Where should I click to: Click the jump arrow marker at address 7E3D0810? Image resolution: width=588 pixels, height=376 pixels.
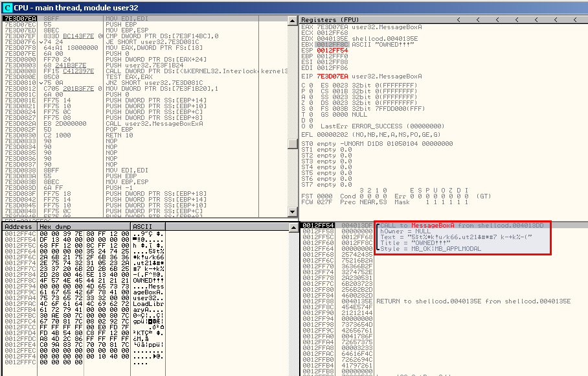point(41,83)
